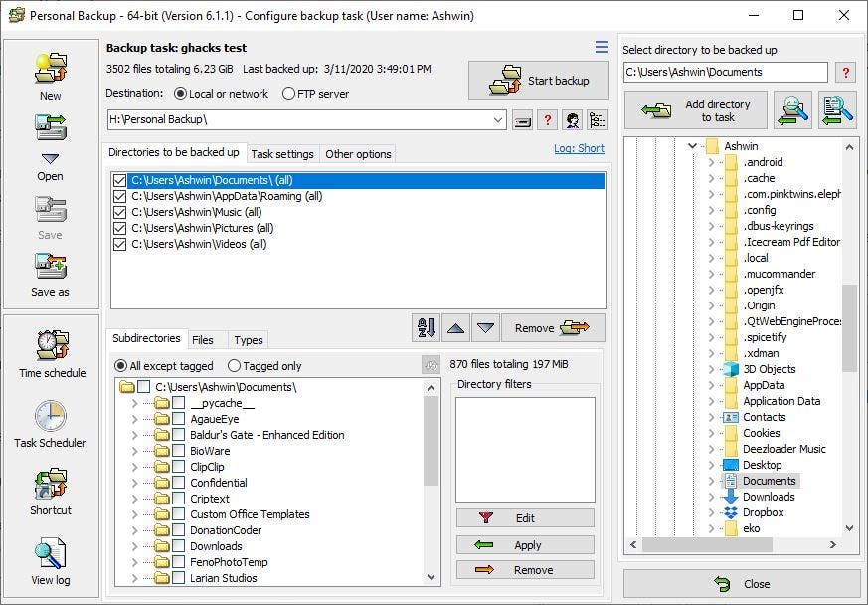Expand the Larian Studios subdirectory
This screenshot has width=868, height=605.
pos(134,578)
